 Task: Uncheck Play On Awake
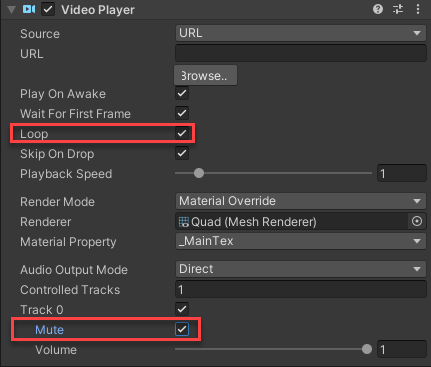point(182,93)
